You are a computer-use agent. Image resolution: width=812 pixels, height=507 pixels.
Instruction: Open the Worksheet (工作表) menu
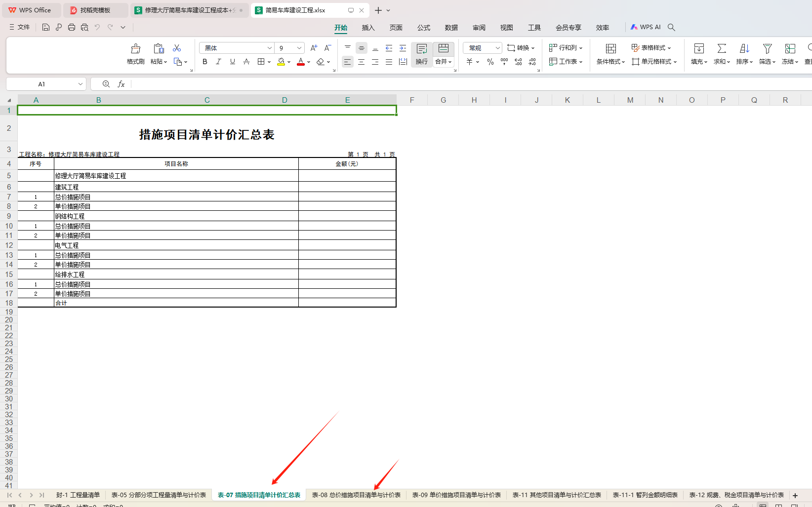[566, 62]
